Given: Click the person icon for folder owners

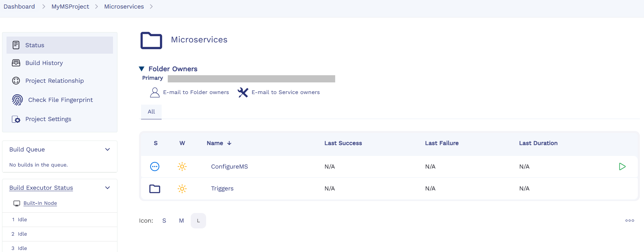Looking at the screenshot, I should (155, 92).
